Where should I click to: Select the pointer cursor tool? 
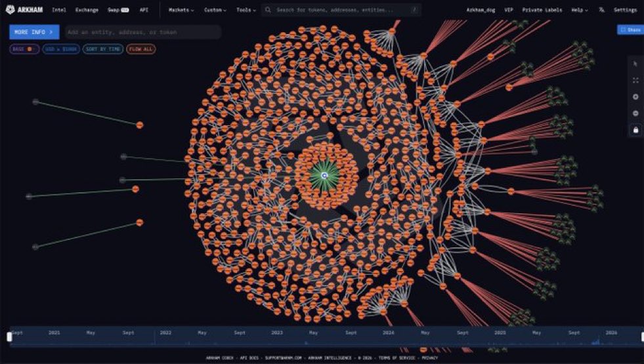(x=635, y=64)
